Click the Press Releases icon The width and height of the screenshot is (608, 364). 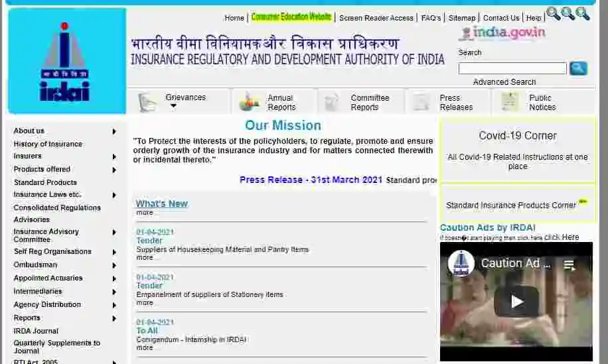coord(421,102)
